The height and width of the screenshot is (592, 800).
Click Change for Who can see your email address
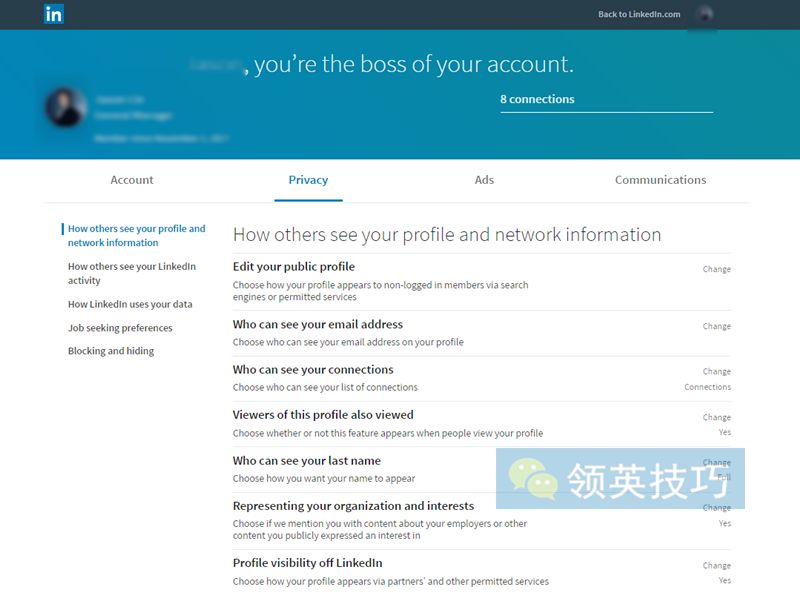[716, 326]
